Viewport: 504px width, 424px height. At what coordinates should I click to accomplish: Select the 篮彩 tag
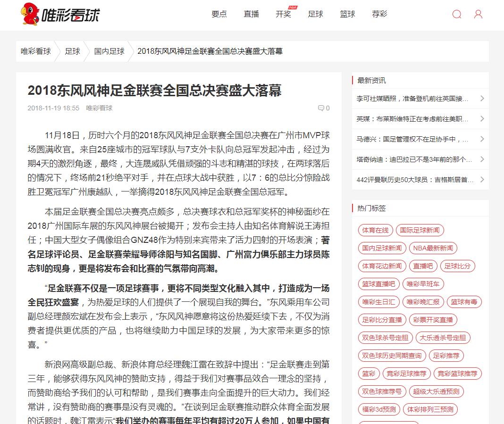369,374
